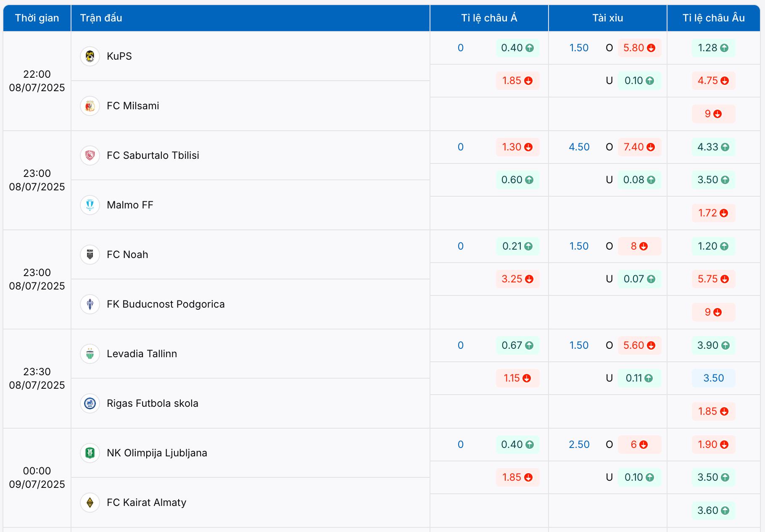Click the FC Kairat Almaty logo
765x532 pixels.
pos(90,503)
